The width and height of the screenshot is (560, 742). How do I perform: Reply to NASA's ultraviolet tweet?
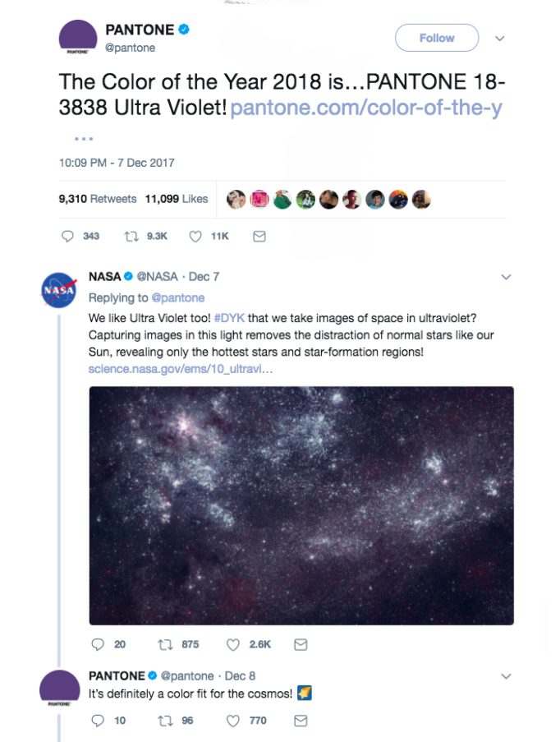98,644
